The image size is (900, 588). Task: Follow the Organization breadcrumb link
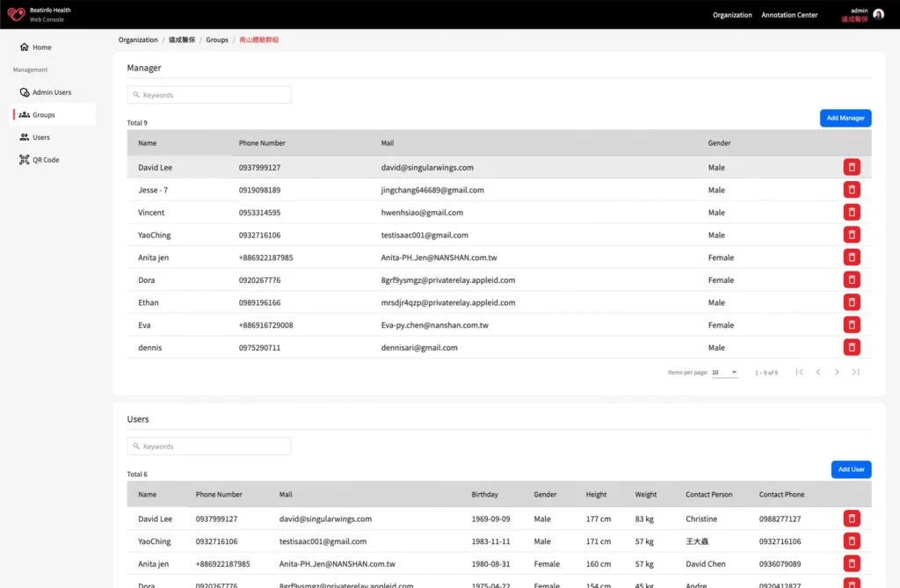[138, 40]
